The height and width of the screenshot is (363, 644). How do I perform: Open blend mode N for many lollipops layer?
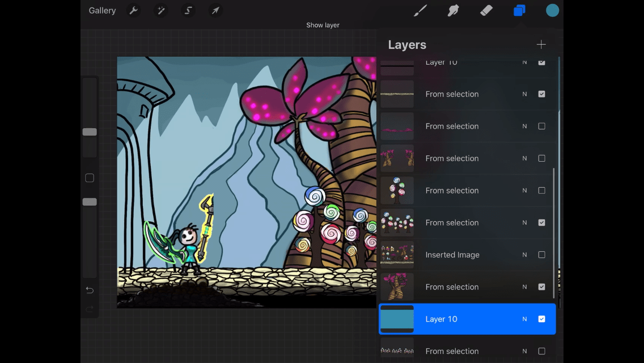[x=524, y=222]
